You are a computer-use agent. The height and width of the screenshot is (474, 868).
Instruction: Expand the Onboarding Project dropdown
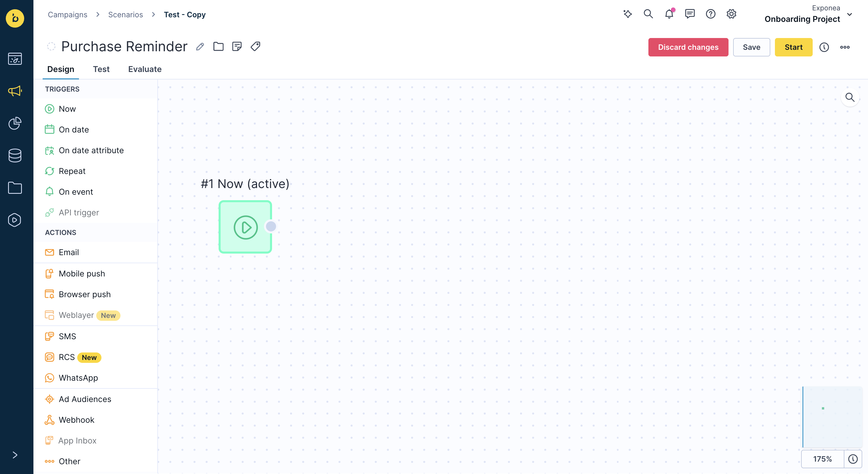coord(850,15)
